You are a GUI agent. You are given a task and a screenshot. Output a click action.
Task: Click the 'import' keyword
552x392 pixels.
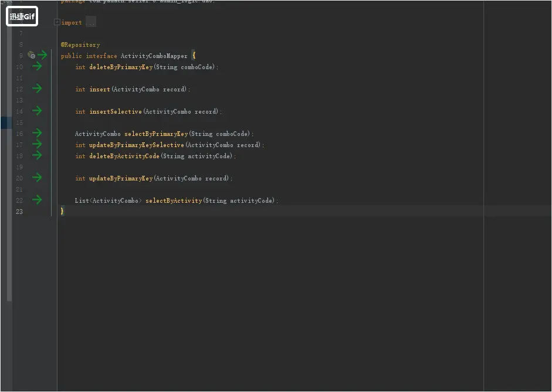tap(72, 23)
